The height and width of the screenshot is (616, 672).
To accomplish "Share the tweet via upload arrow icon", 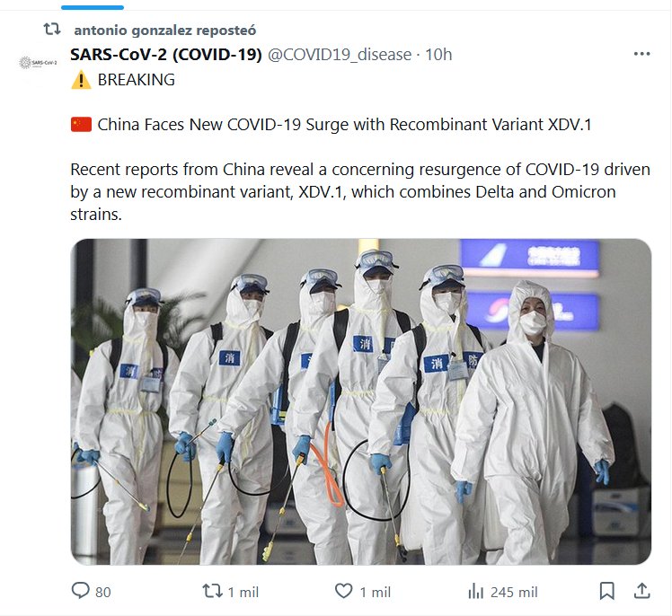I will point(641,591).
